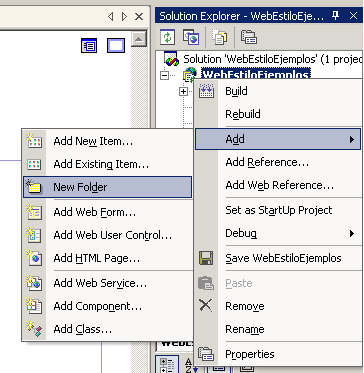Switch to grid layout view icon in editor

[x=89, y=45]
